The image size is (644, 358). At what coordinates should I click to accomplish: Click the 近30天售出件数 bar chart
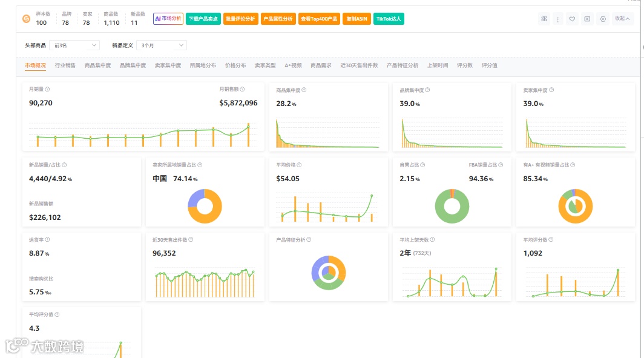click(x=205, y=283)
